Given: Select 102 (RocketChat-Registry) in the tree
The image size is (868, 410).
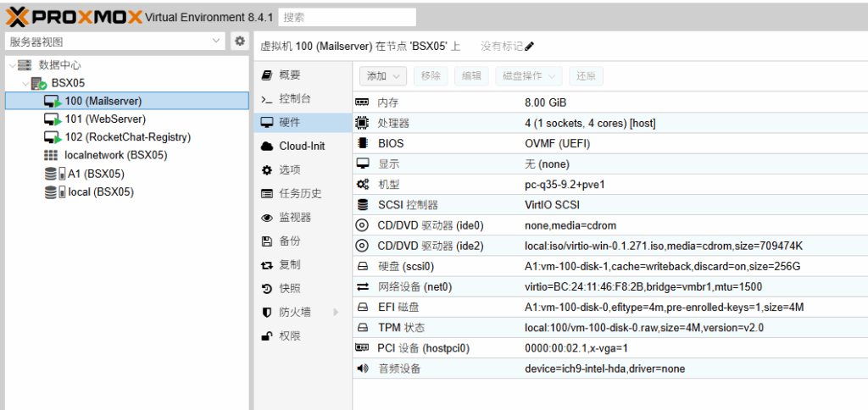Looking at the screenshot, I should pyautogui.click(x=127, y=137).
